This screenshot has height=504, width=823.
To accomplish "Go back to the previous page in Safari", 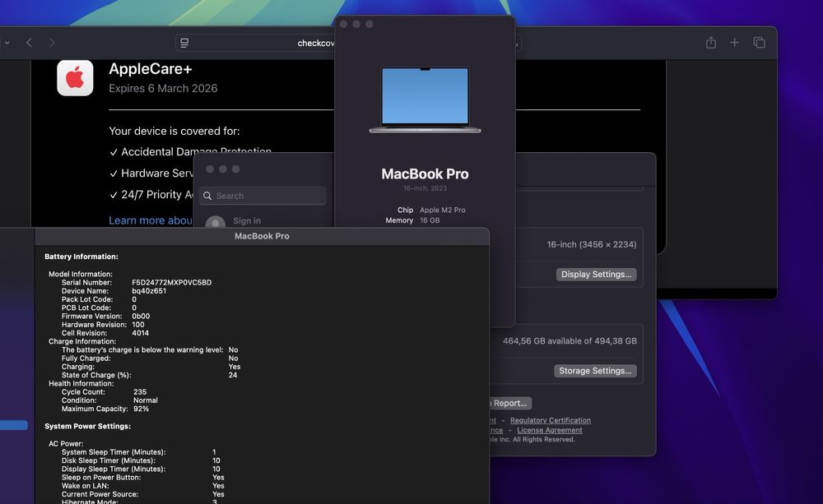I will (x=29, y=43).
